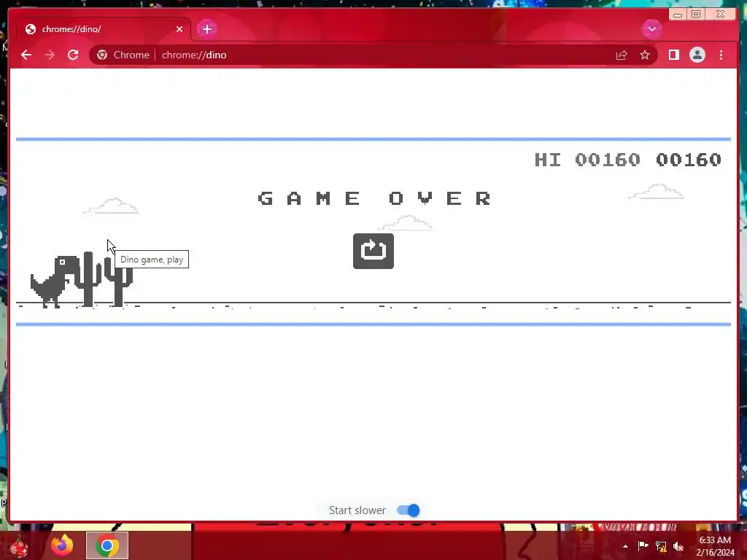Click the Chrome taskbar icon
The width and height of the screenshot is (747, 560).
pyautogui.click(x=107, y=545)
